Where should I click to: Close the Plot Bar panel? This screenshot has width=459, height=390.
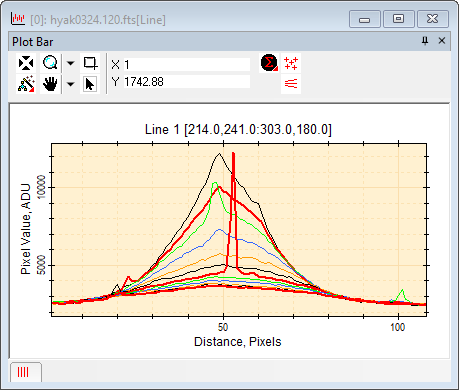tap(442, 41)
